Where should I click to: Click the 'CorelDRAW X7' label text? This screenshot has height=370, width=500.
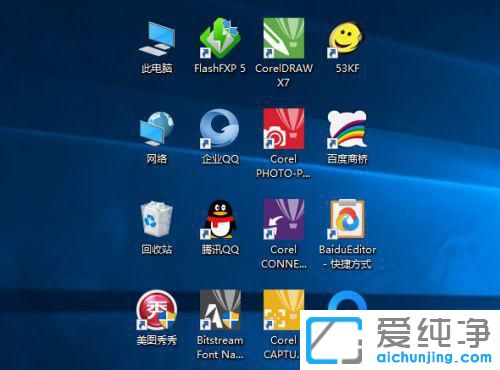click(284, 75)
